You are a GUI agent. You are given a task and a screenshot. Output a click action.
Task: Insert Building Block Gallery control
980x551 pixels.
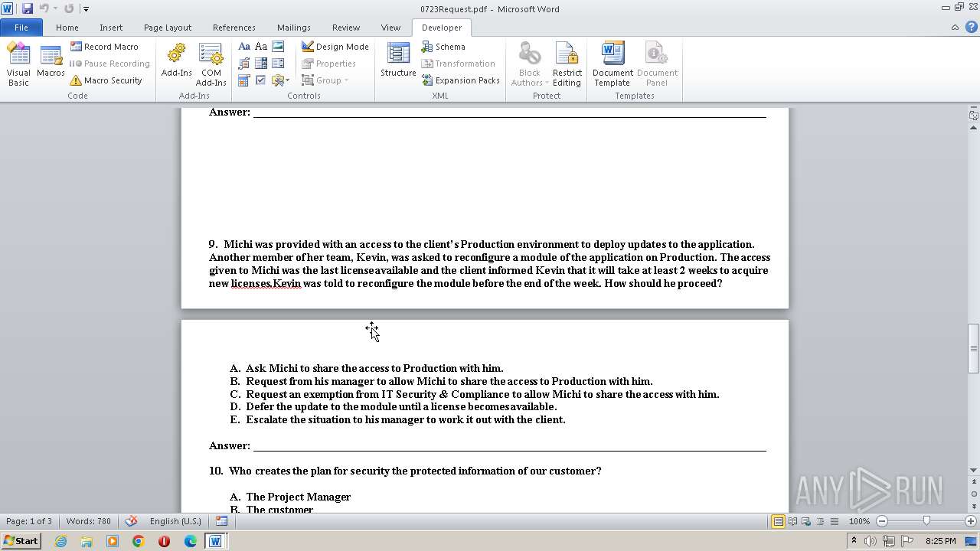click(x=244, y=64)
